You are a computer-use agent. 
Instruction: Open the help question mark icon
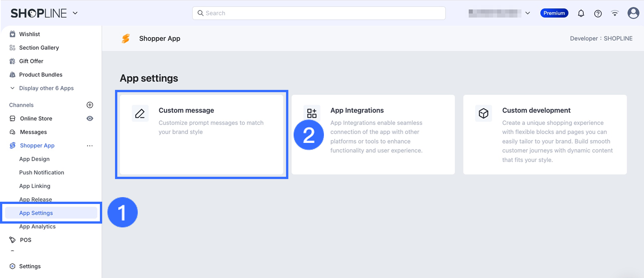point(598,13)
